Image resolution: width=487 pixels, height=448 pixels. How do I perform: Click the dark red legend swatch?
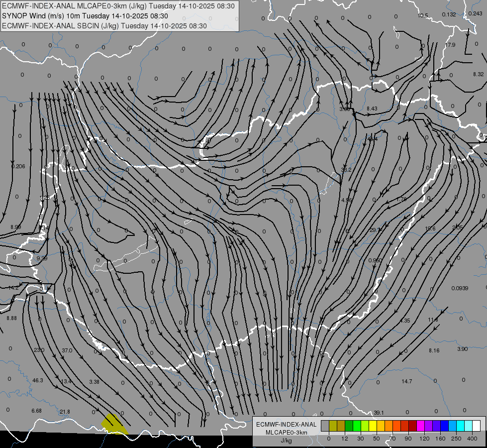[413, 426]
